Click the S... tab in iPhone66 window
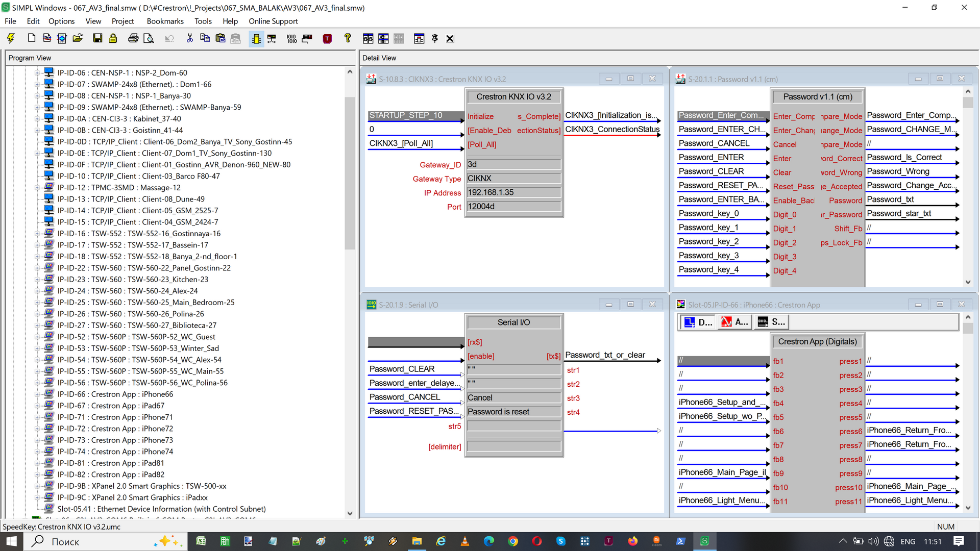 (x=771, y=322)
